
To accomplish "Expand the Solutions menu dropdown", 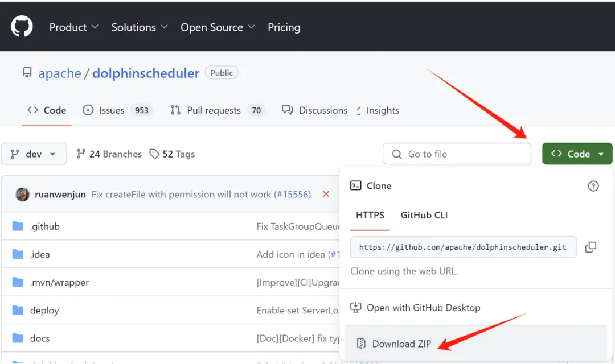I will tap(140, 27).
